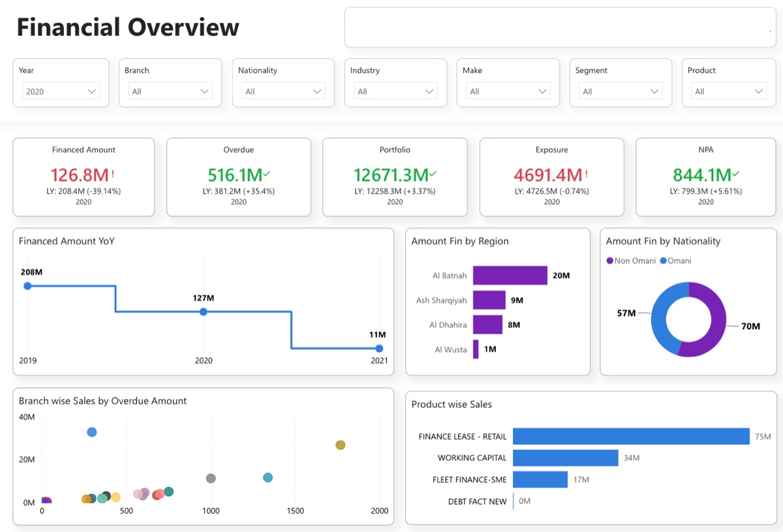The image size is (783, 532).
Task: Click the empty text box beside the title
Action: [x=560, y=27]
